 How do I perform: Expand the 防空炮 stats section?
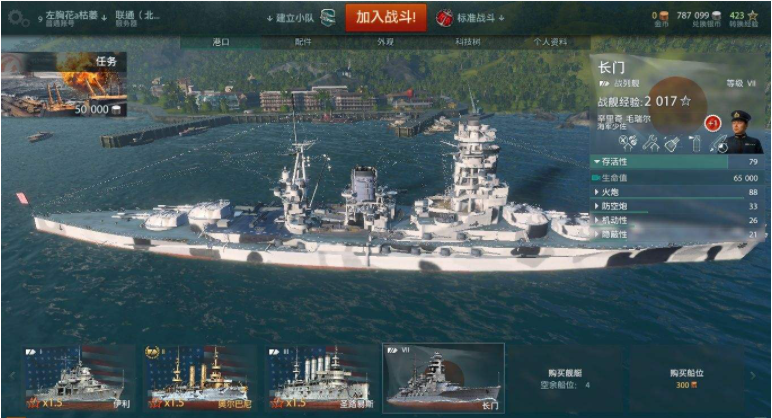[x=677, y=206]
